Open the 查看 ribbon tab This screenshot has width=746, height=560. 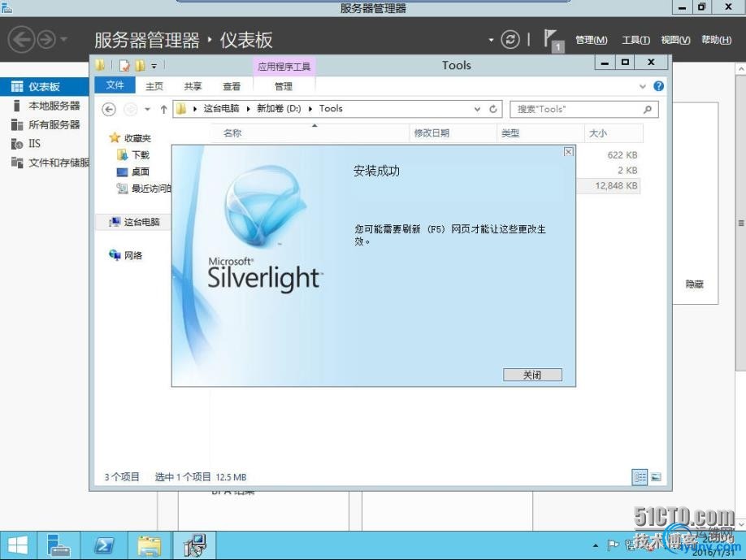coord(232,86)
